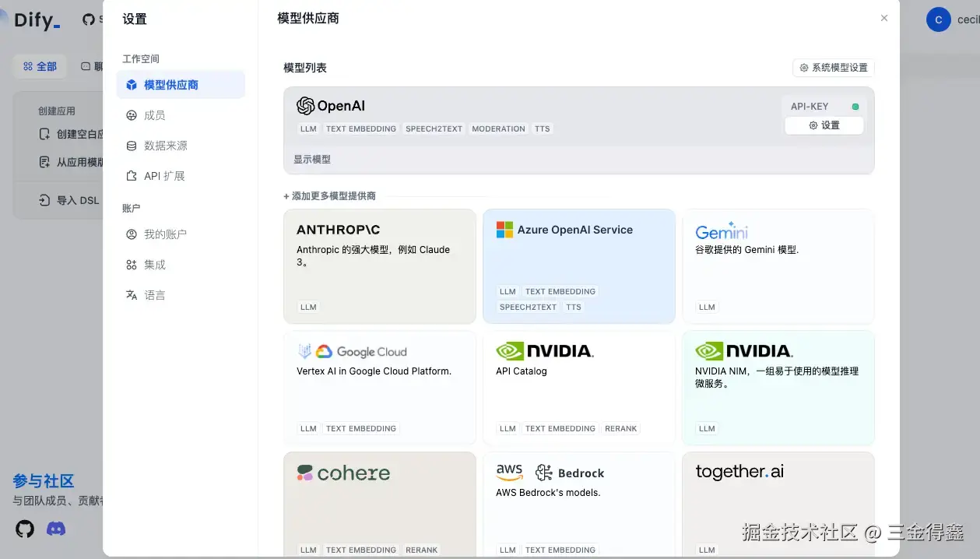Open Discord icon in community section
The image size is (980, 559).
[56, 529]
